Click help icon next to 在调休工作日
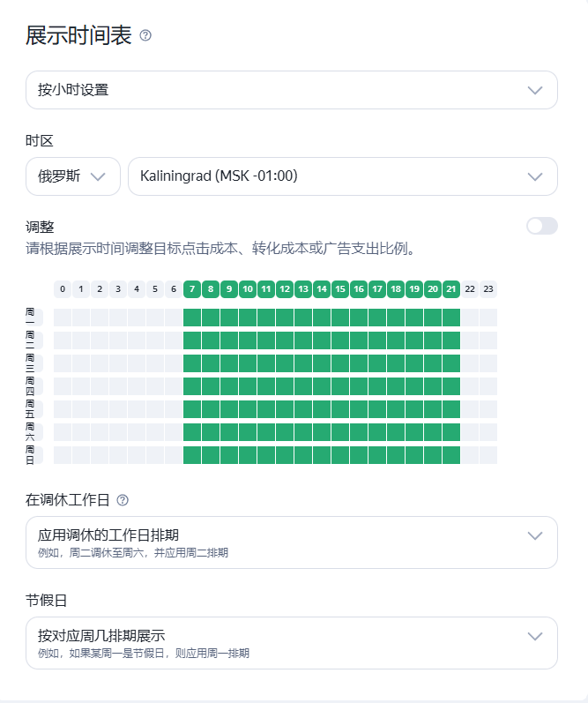 tap(123, 500)
